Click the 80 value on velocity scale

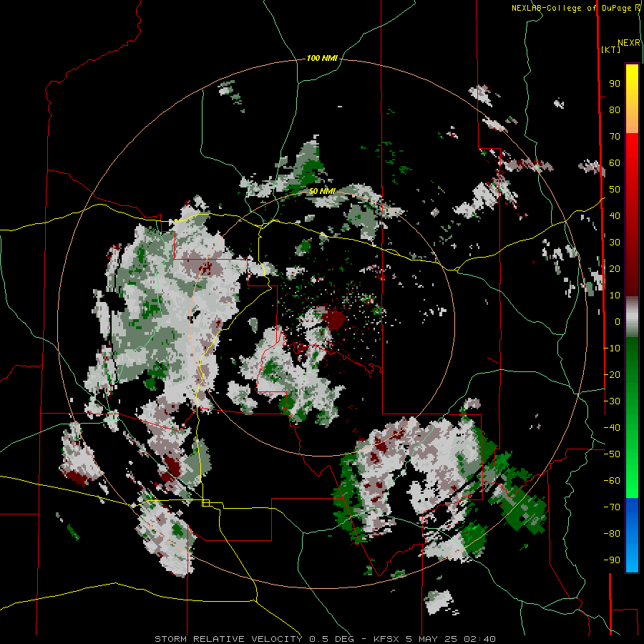tap(615, 109)
